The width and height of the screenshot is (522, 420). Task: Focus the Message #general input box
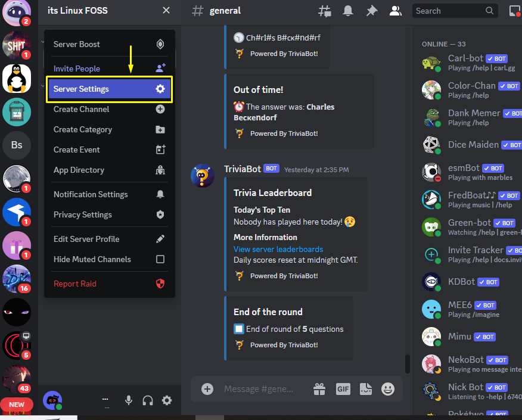[x=259, y=389]
